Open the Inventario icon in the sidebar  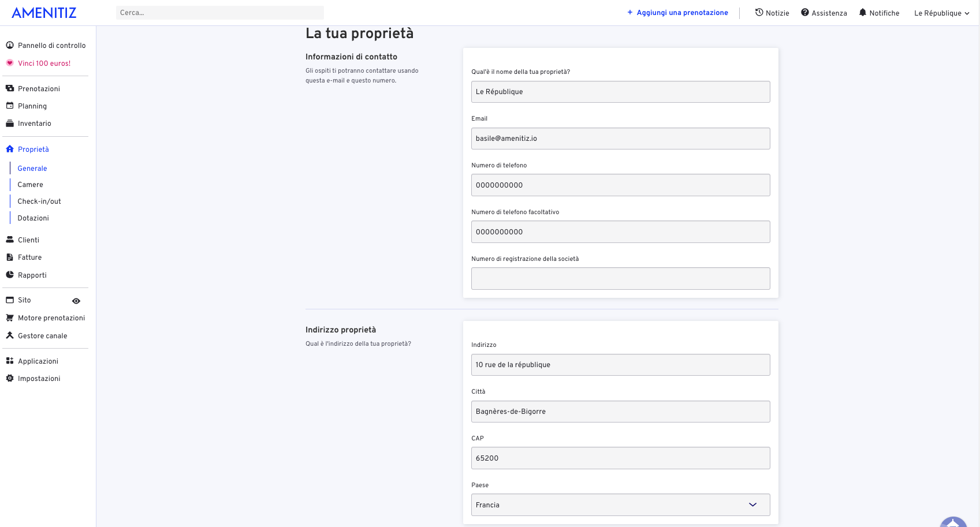click(x=10, y=123)
